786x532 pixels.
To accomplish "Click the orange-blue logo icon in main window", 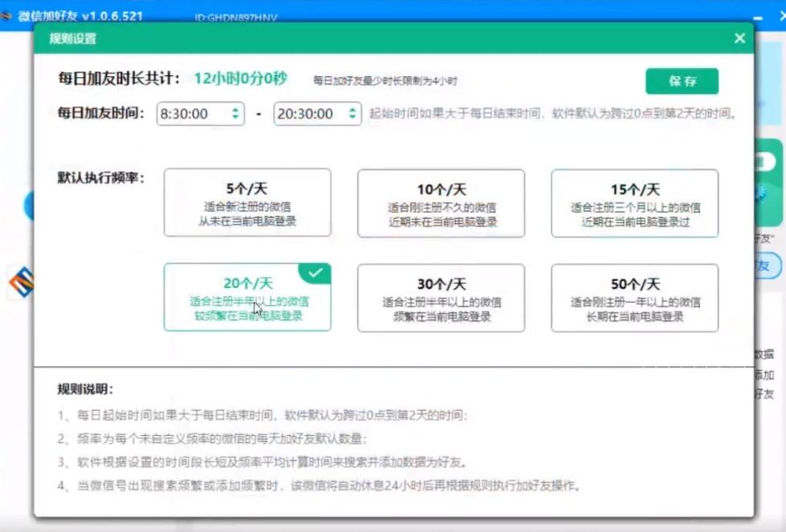I will [x=22, y=282].
